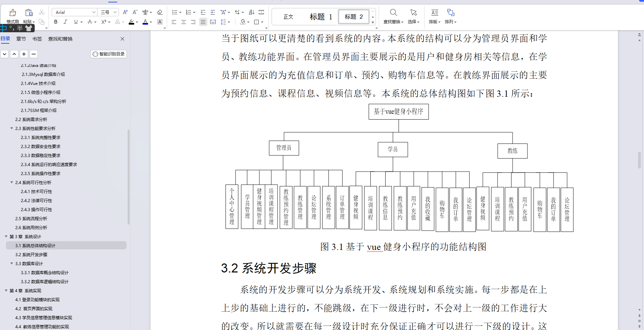Click the Cut scissors icon
Screen dimensions: 644x330
point(42,12)
